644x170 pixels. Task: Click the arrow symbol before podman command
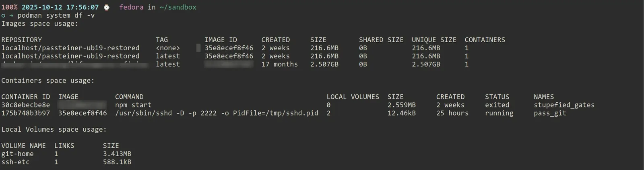[x=11, y=16]
